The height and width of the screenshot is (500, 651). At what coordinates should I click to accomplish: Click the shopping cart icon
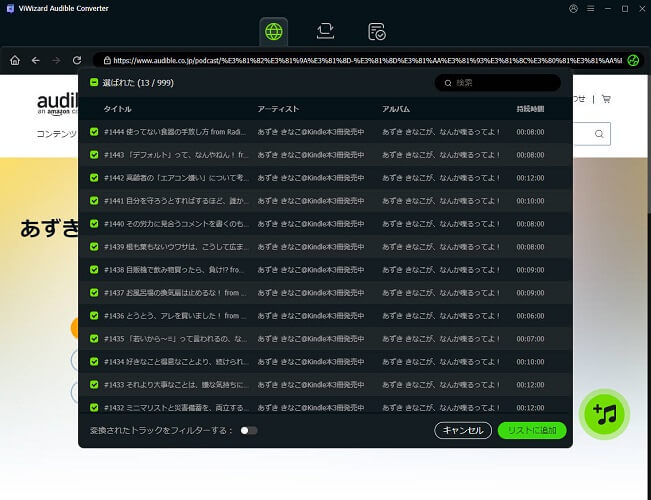point(606,99)
